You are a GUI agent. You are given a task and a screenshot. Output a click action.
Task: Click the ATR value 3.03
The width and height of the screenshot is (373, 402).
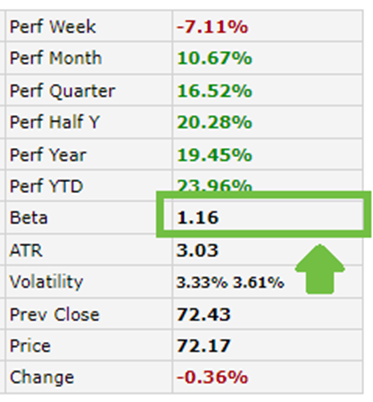tap(197, 250)
